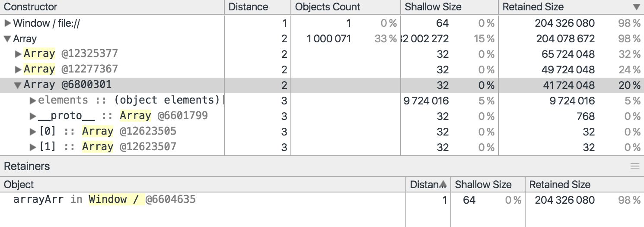Click the Retainers Object column header
644x227 pixels.
(x=19, y=185)
